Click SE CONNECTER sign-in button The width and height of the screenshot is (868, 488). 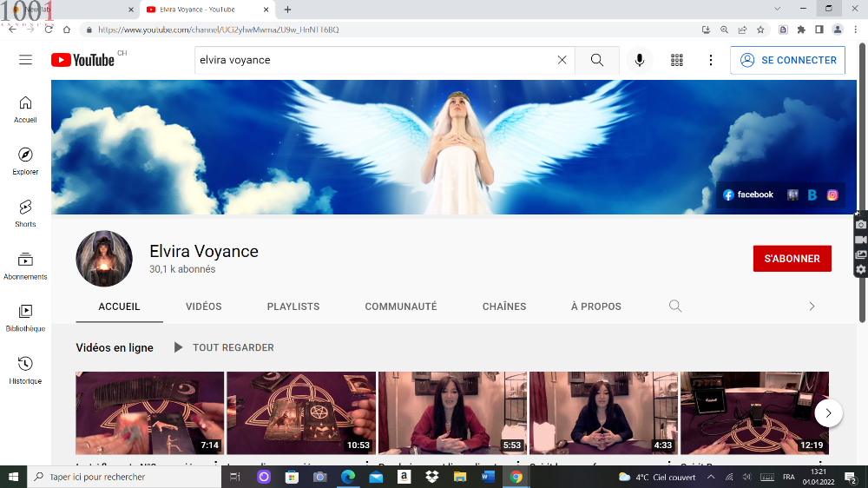click(x=788, y=60)
